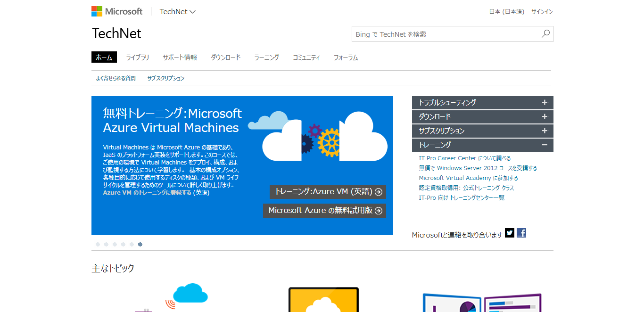Click the 主なトピック heading
The height and width of the screenshot is (312, 644).
113,269
